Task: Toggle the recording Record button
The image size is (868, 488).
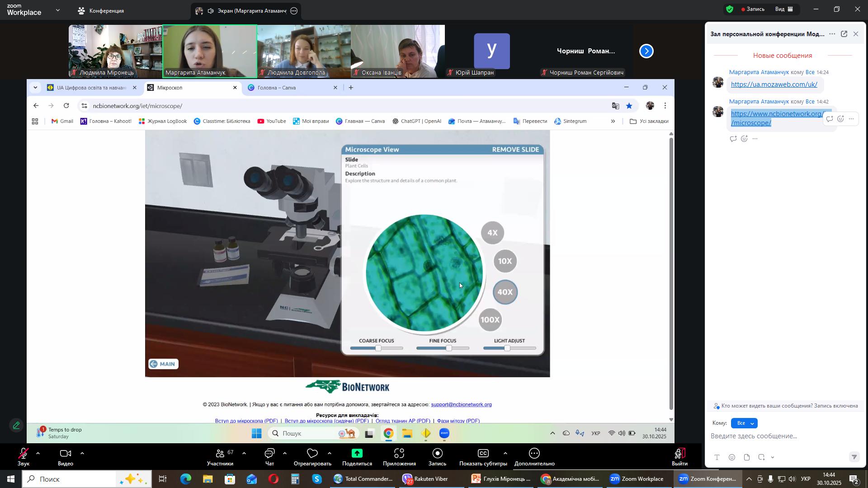Action: point(437,454)
